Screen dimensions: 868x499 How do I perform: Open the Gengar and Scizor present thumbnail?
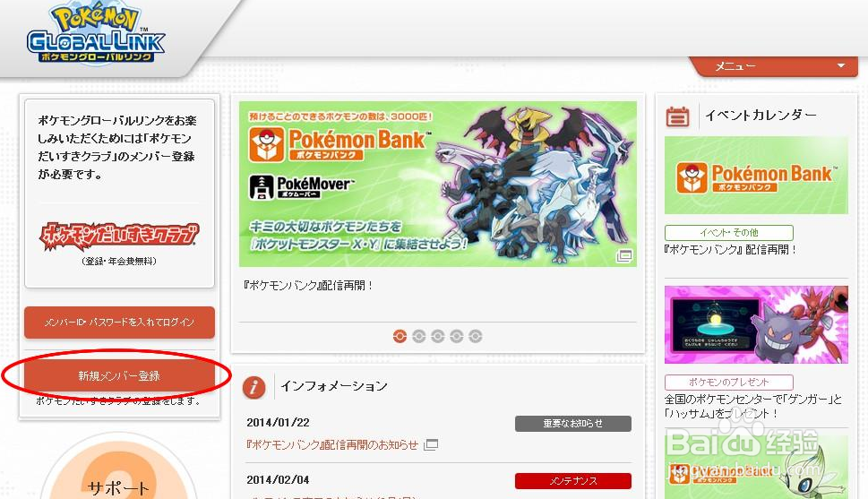pos(756,324)
